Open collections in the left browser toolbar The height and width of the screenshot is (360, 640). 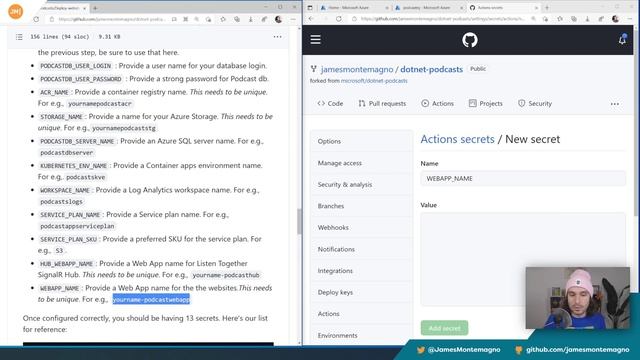pyautogui.click(x=237, y=19)
